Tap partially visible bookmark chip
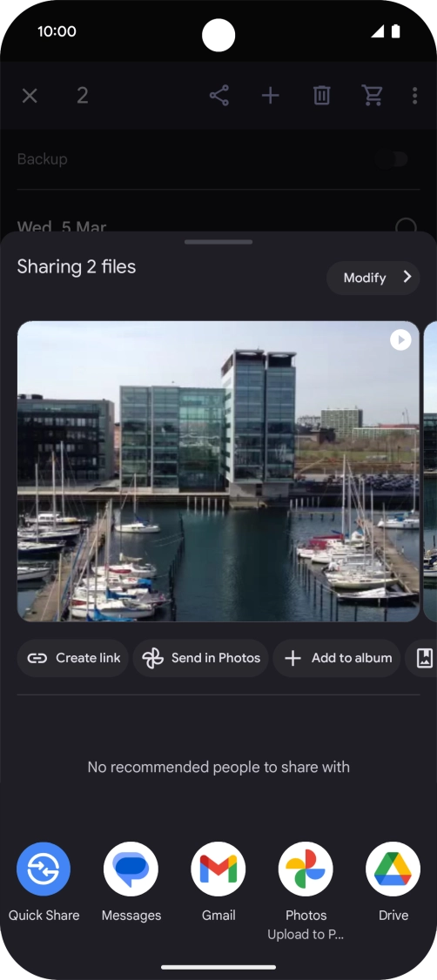Screen dimensions: 437x980 click(x=421, y=658)
